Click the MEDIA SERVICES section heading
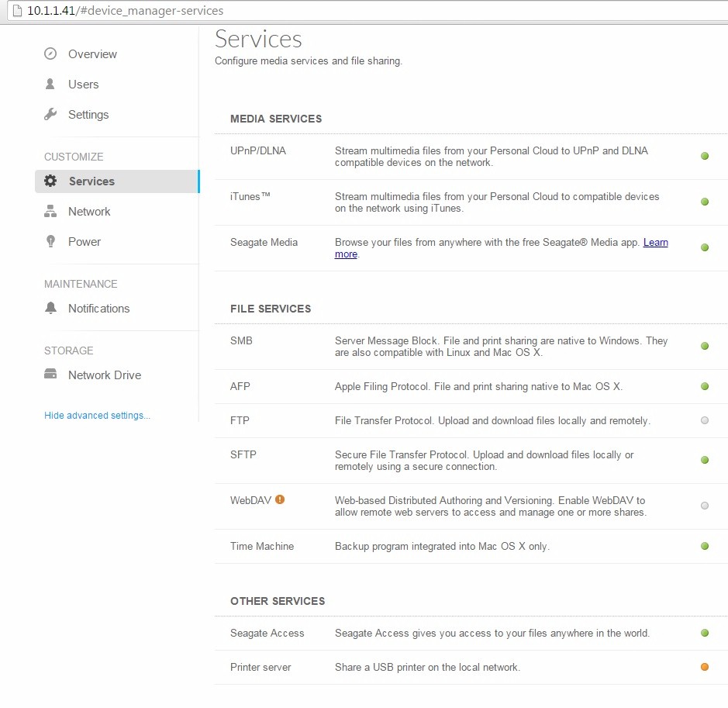Image resolution: width=728 pixels, height=708 pixels. click(276, 119)
